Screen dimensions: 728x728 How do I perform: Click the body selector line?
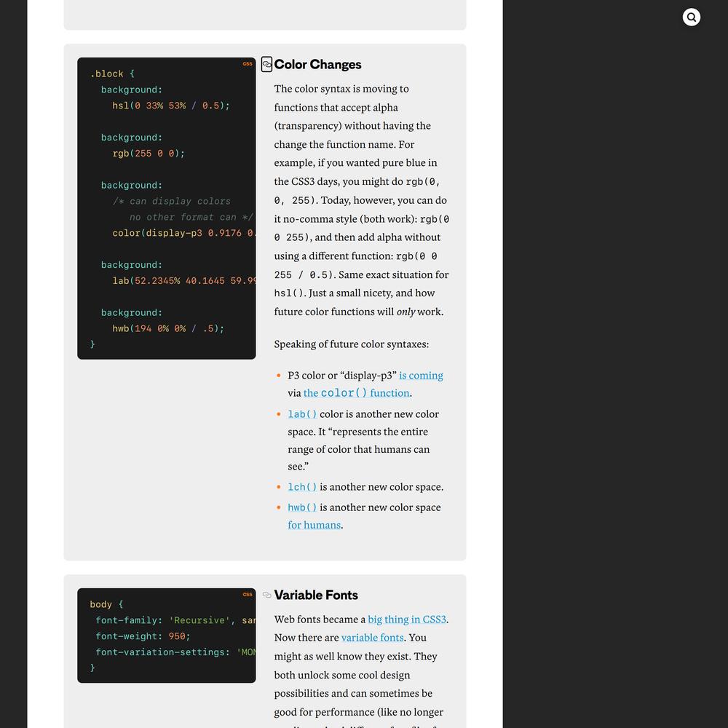click(x=106, y=604)
